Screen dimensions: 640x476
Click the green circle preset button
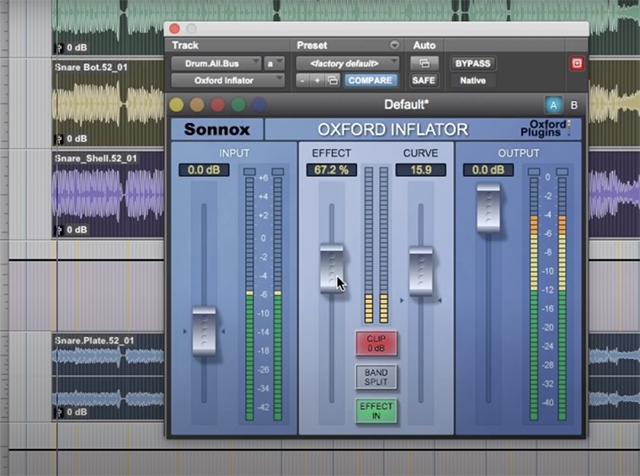[238, 105]
